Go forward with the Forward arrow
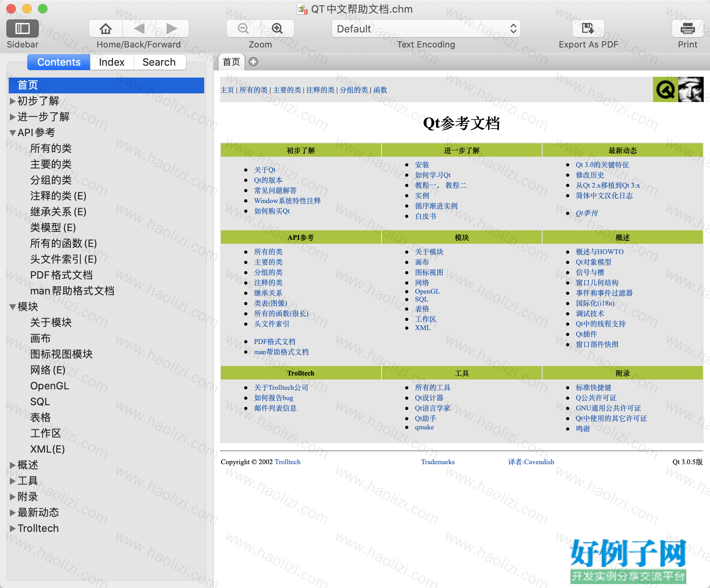The width and height of the screenshot is (710, 588). tap(172, 28)
